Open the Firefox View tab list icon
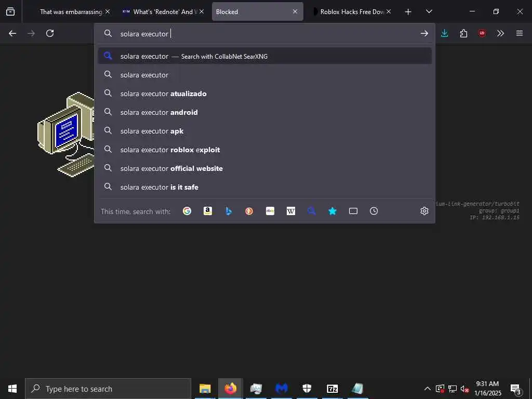This screenshot has height=399, width=532. [x=10, y=11]
